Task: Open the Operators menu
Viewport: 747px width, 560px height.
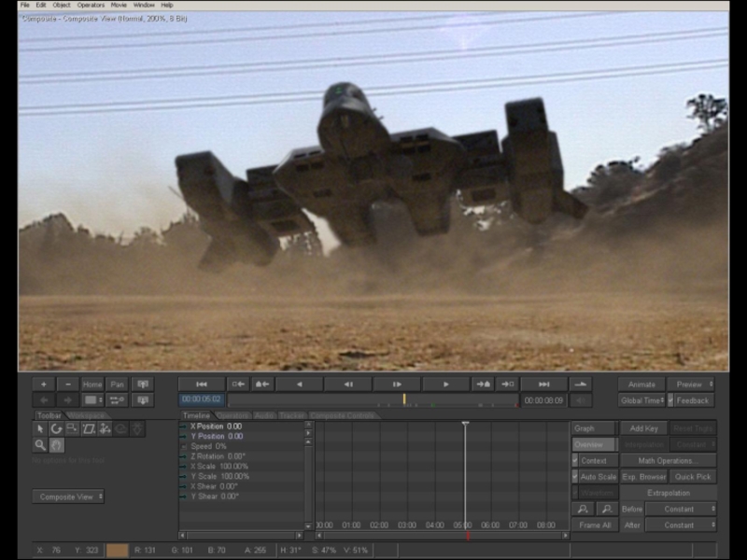Action: point(91,6)
